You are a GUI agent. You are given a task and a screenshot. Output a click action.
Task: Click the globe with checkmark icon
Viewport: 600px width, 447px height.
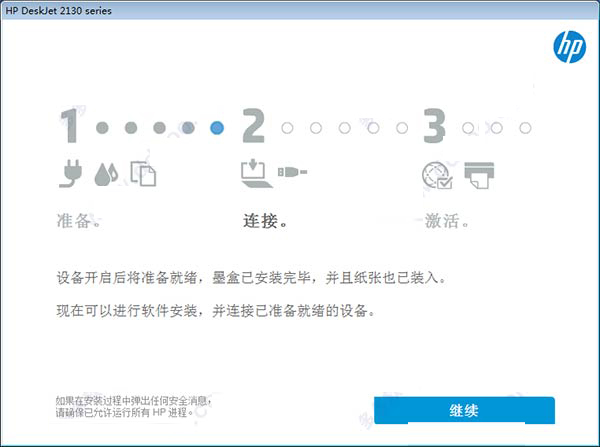437,175
